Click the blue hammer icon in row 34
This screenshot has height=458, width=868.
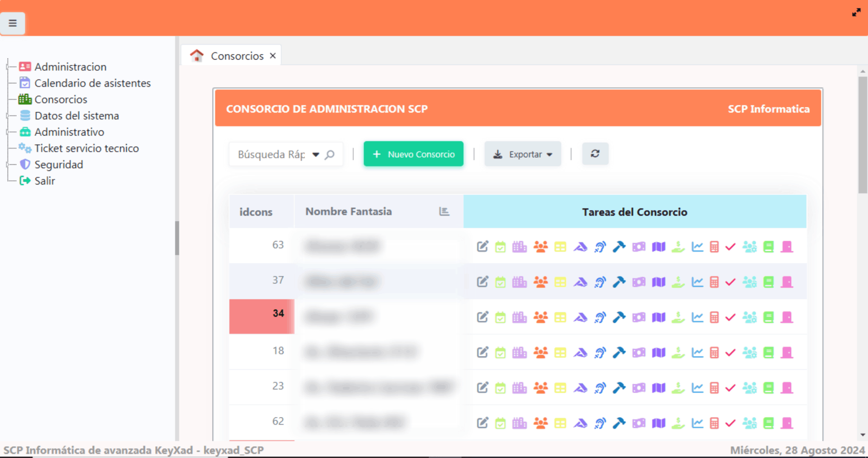[619, 317]
